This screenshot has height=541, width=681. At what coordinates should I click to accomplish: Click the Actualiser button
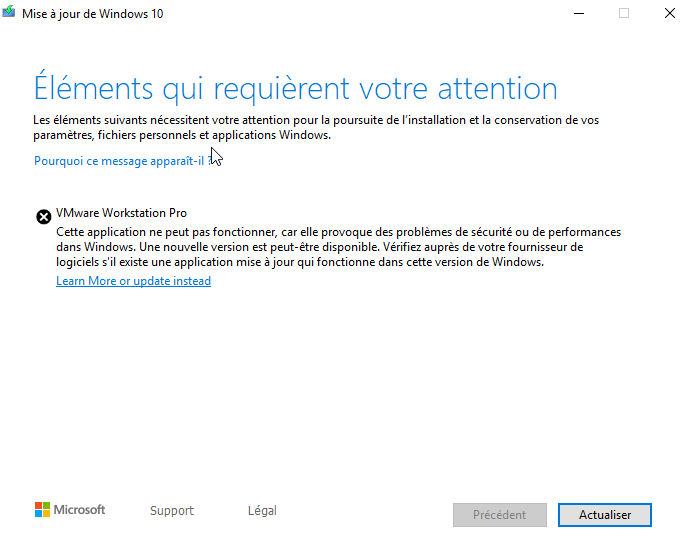[605, 515]
